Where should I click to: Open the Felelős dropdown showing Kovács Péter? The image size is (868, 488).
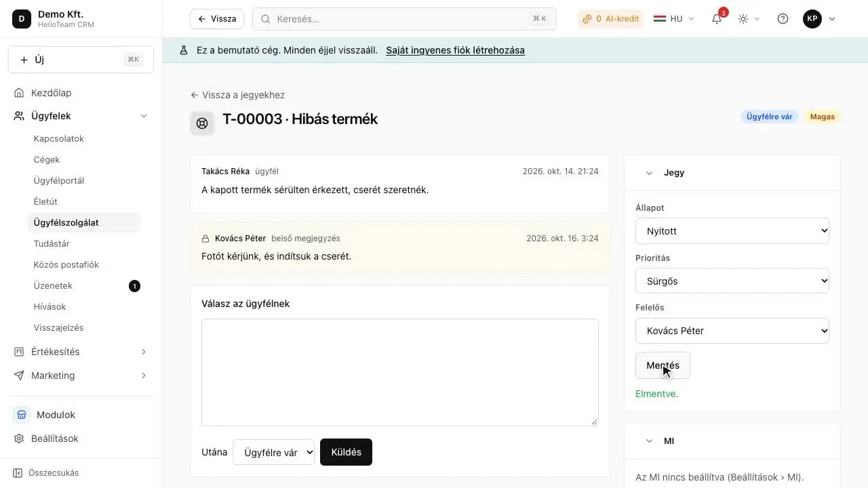pyautogui.click(x=732, y=331)
